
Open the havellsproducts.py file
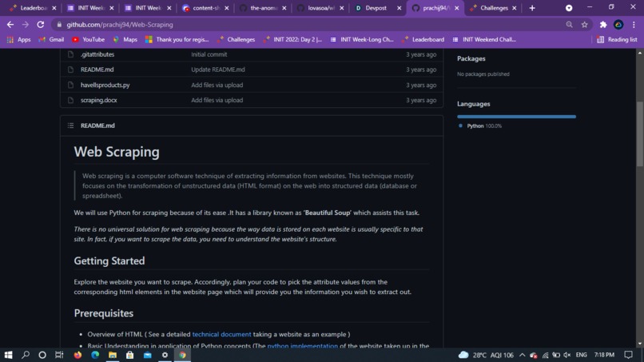click(x=105, y=85)
